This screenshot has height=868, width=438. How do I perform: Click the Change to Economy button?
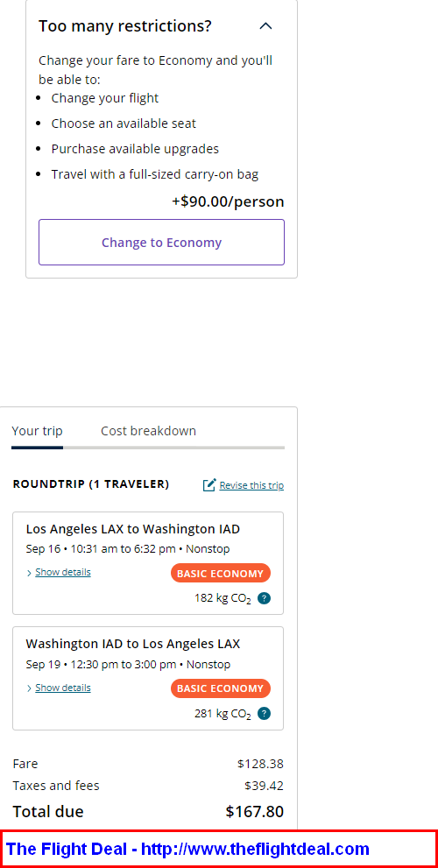161,243
